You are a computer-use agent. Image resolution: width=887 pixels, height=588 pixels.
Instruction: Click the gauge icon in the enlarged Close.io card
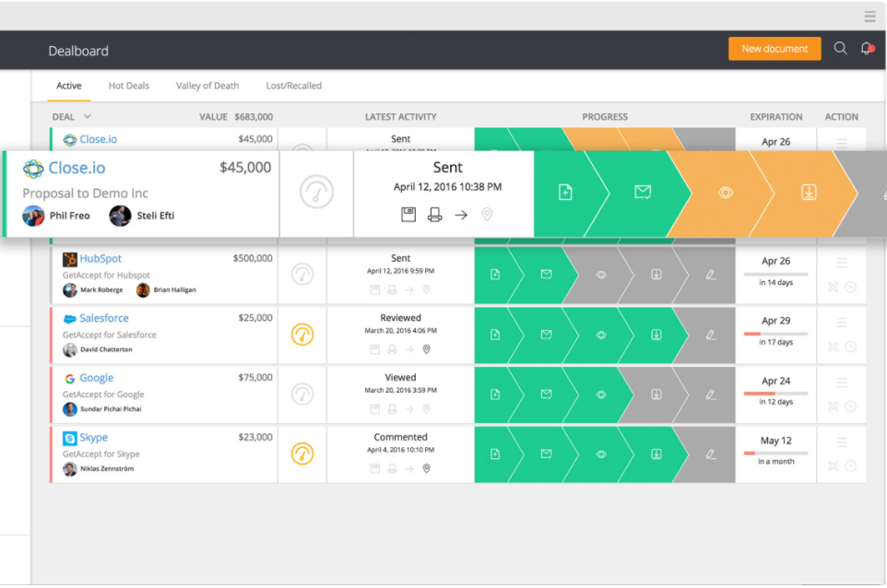316,192
